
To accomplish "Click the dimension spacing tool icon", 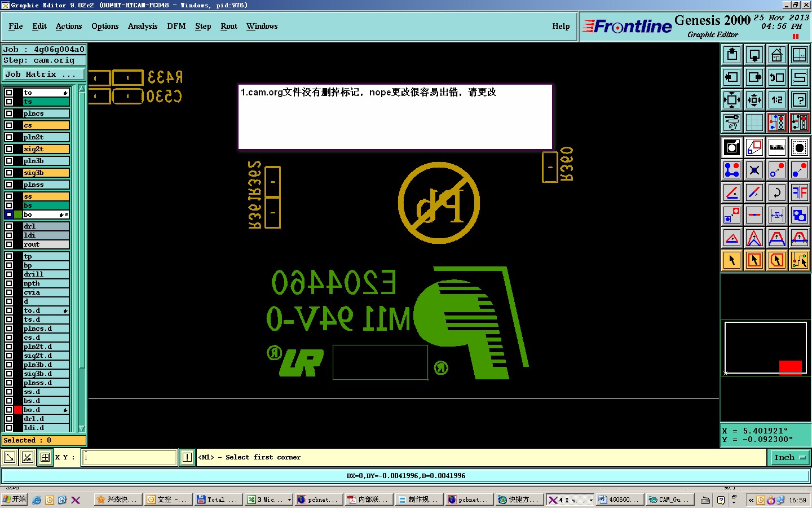I will [x=777, y=215].
